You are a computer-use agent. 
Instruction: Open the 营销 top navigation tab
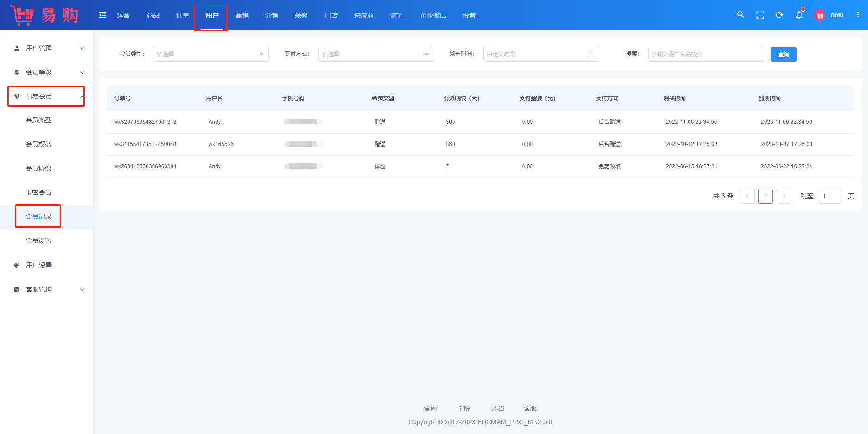coord(242,15)
